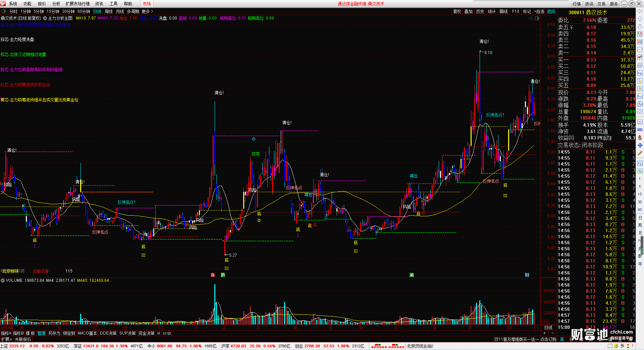Click the blue four-way move arrows icon
Screen dimensions: 644x350
pos(640,145)
